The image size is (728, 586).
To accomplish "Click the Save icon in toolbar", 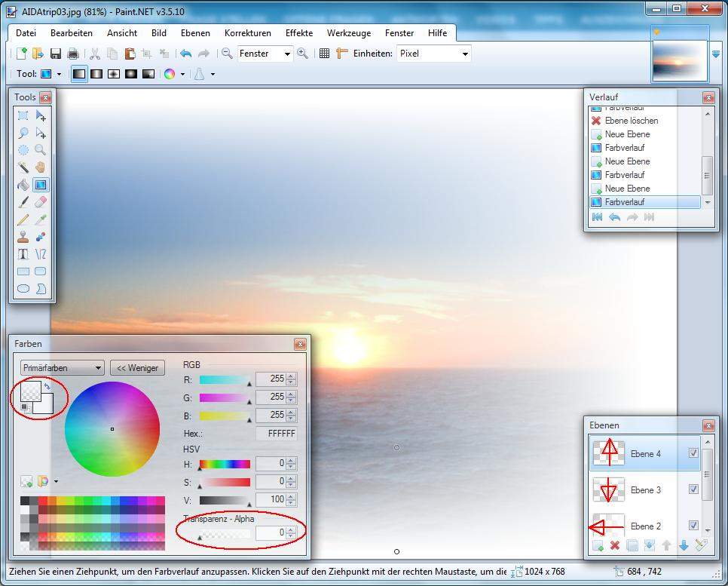I will 56,54.
